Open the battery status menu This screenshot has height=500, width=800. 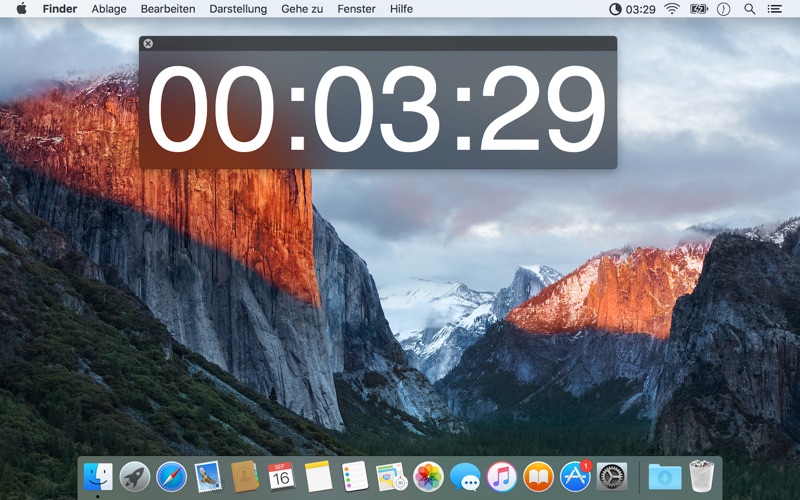click(x=698, y=9)
